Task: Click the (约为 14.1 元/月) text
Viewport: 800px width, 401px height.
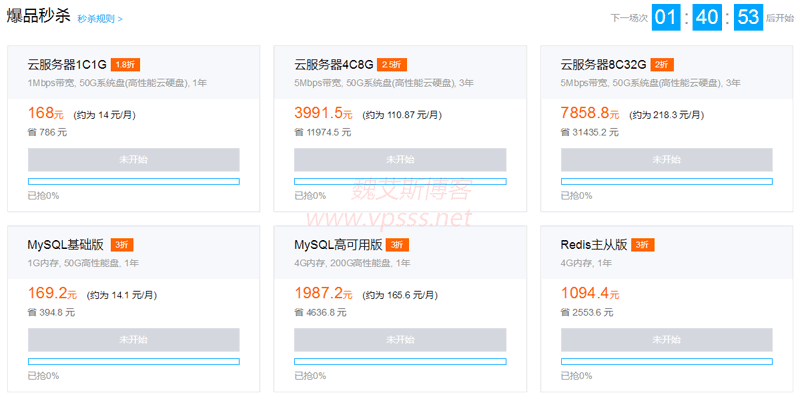Action: pyautogui.click(x=122, y=295)
